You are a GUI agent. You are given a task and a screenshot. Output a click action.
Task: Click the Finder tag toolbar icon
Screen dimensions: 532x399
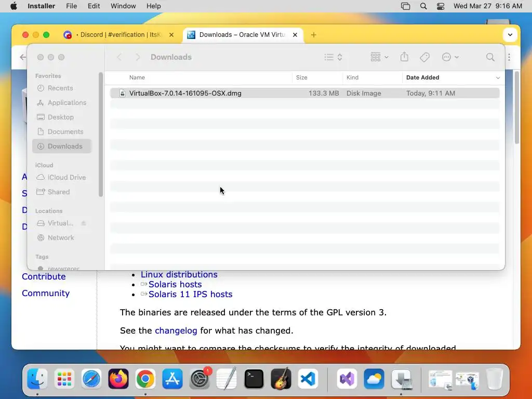[x=424, y=57]
